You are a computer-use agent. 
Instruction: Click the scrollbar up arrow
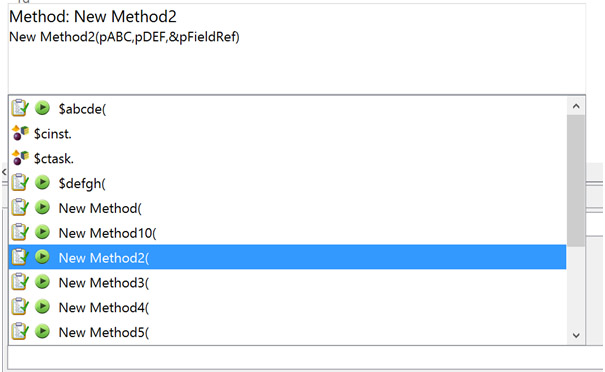[x=576, y=106]
